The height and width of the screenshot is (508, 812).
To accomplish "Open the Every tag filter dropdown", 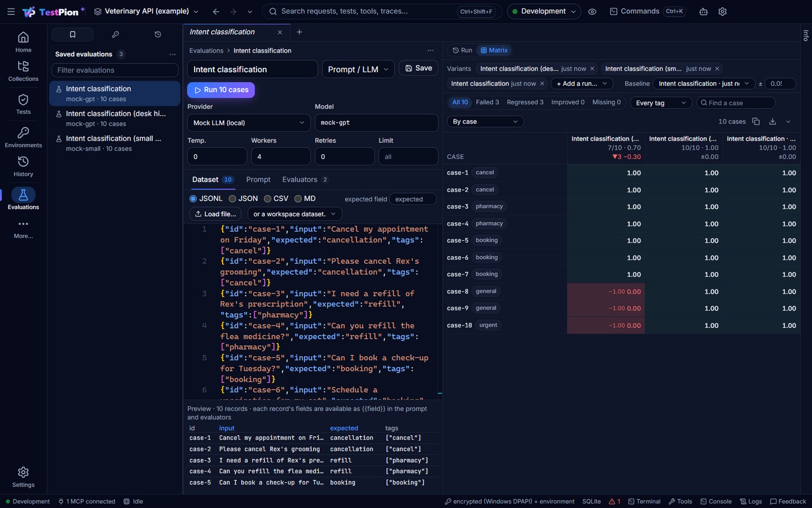I will point(661,103).
